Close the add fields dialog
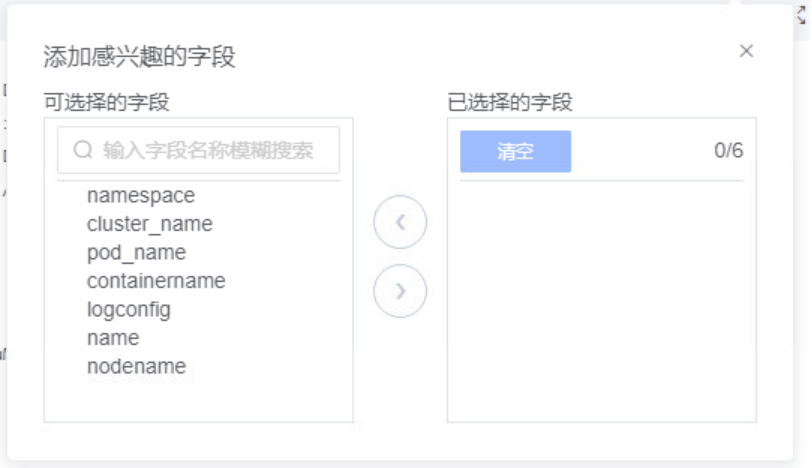Screen dimensions: 812x468 tap(746, 51)
